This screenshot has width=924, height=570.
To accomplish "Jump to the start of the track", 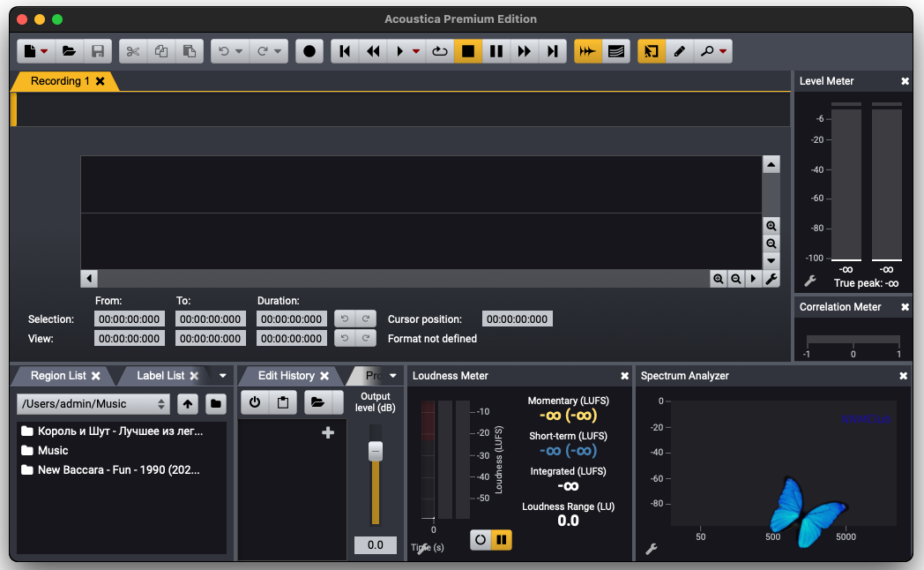I will [346, 51].
